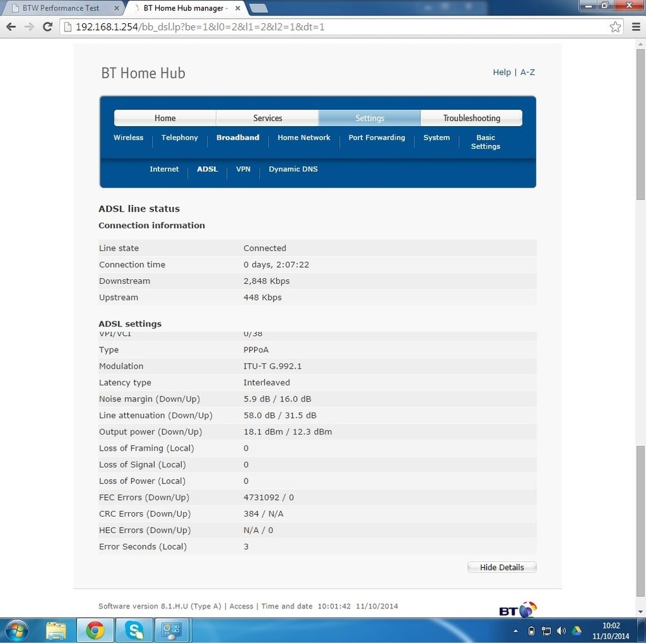Close the BTW Performance Test tab
646x644 pixels.
(116, 8)
